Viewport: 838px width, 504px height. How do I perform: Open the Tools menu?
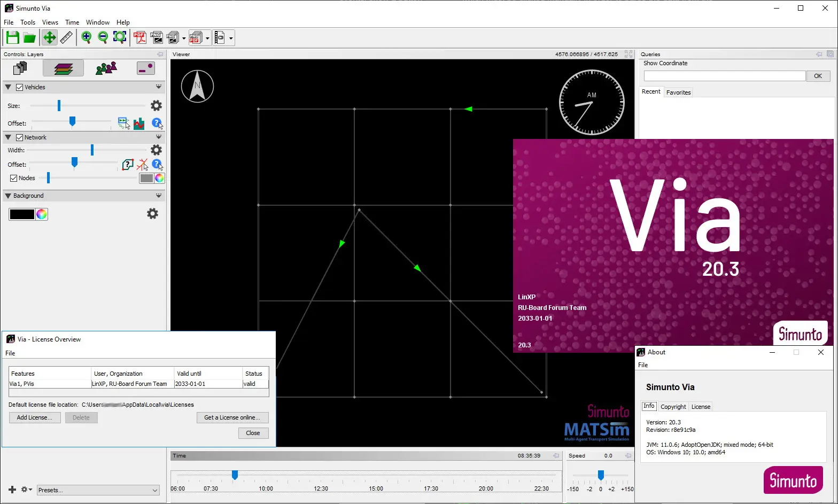[28, 22]
